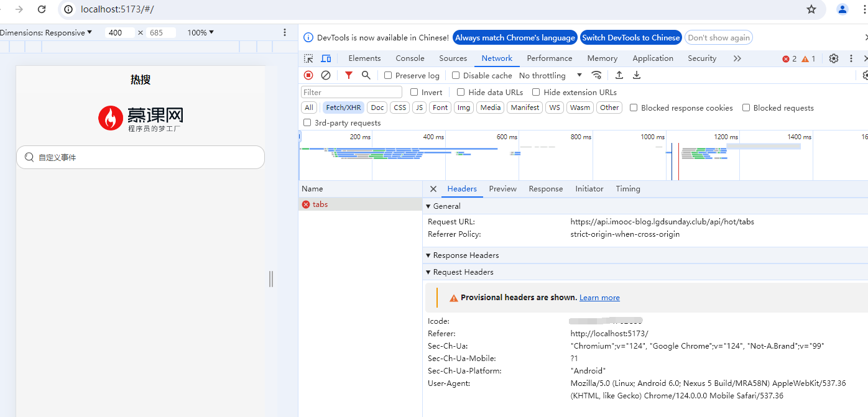Viewport: 868px width, 417px height.
Task: Close request details panel X
Action: click(433, 189)
